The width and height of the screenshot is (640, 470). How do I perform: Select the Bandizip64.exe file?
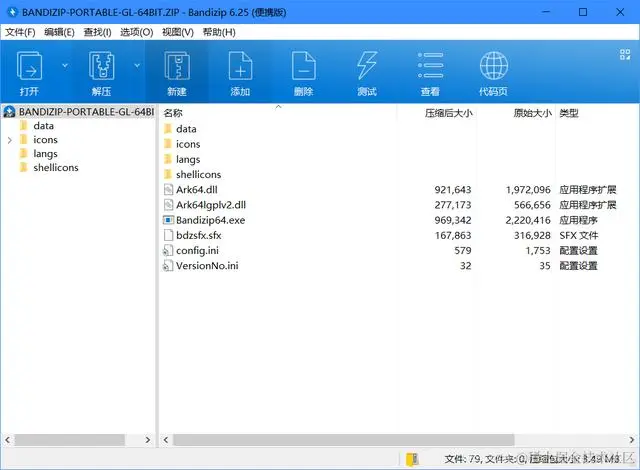click(x=210, y=220)
